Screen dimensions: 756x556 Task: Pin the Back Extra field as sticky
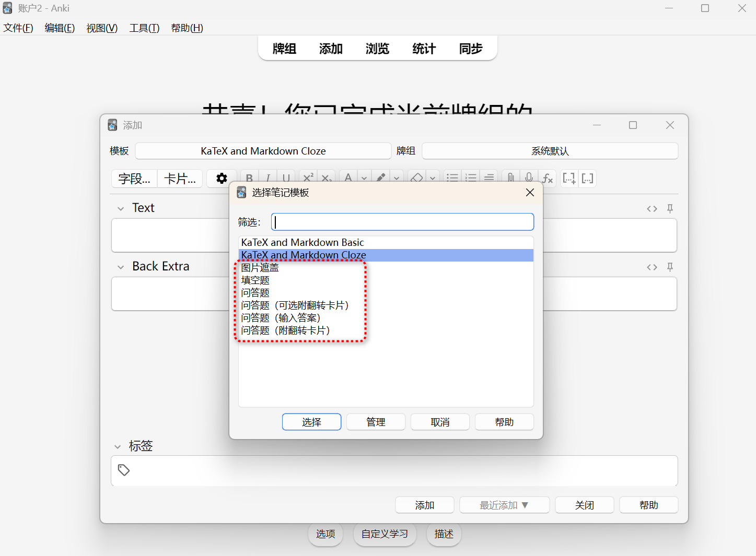point(670,267)
